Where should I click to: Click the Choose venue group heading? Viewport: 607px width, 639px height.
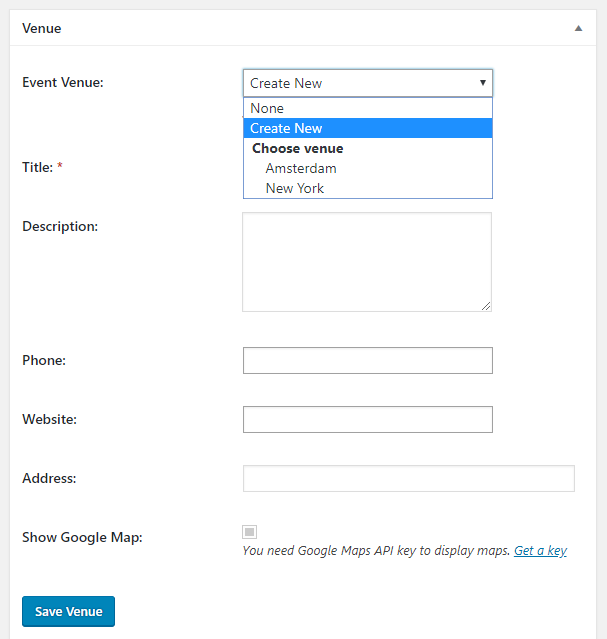tap(298, 148)
